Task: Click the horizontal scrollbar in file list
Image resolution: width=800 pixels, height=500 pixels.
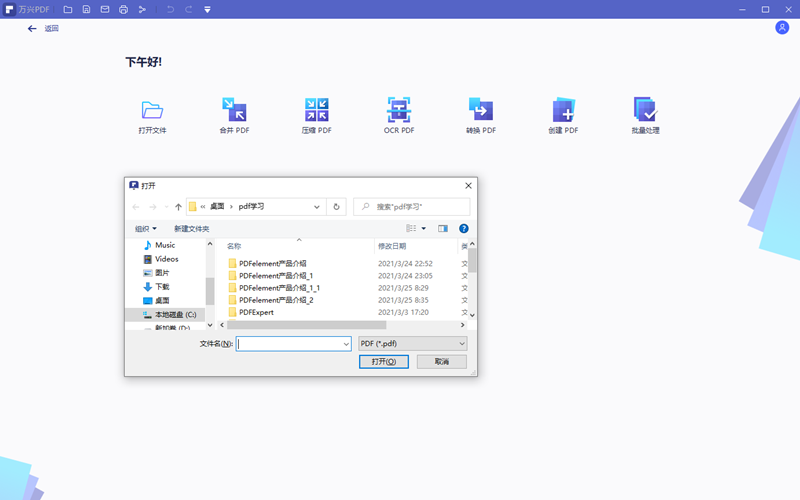Action: [x=305, y=325]
